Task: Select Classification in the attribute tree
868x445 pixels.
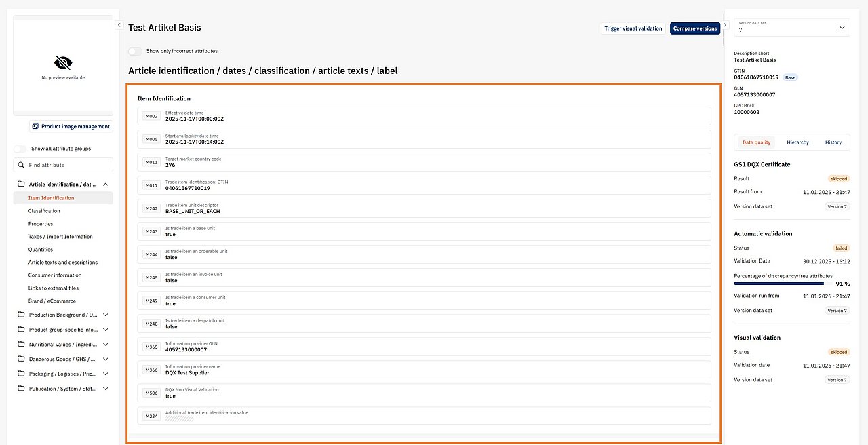Action: click(44, 211)
